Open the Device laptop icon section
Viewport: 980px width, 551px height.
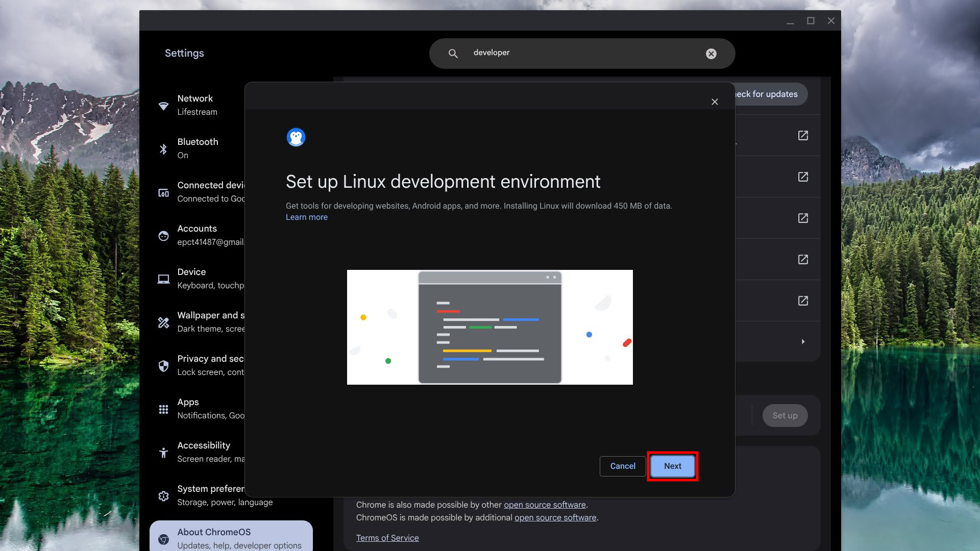pos(163,279)
